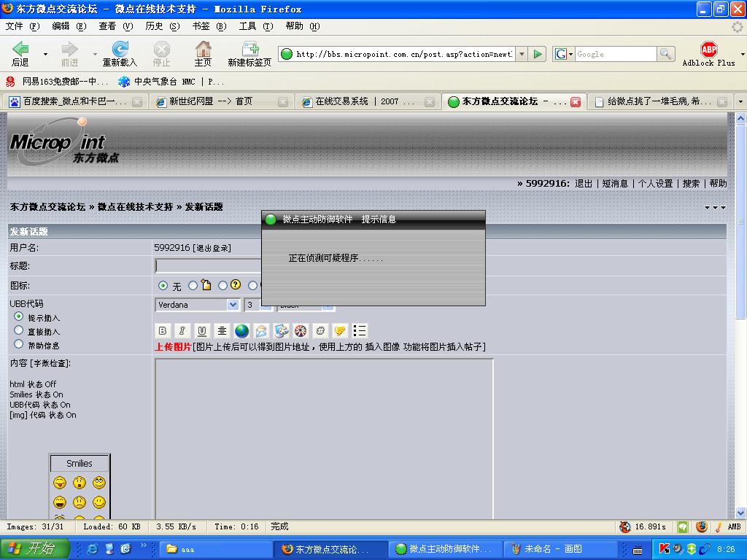
Task: Click the 搜索 search link in the header
Action: click(691, 183)
